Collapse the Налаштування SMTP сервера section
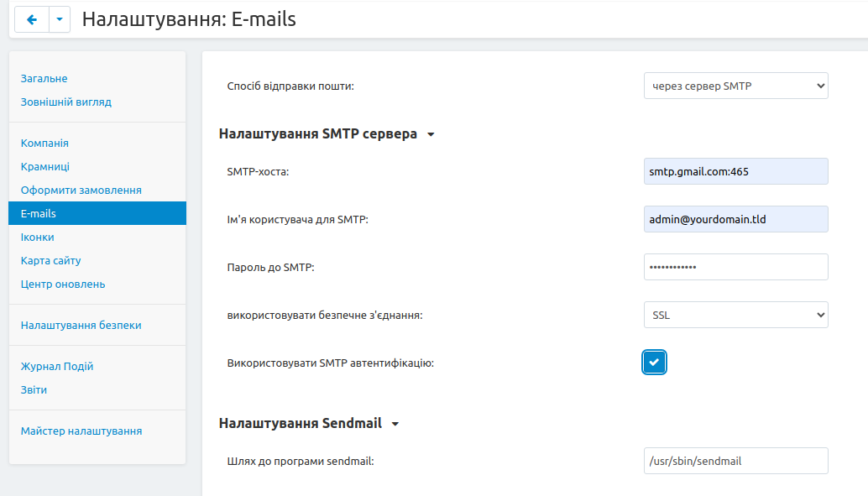Viewport: 868px width, 496px height. 431,134
